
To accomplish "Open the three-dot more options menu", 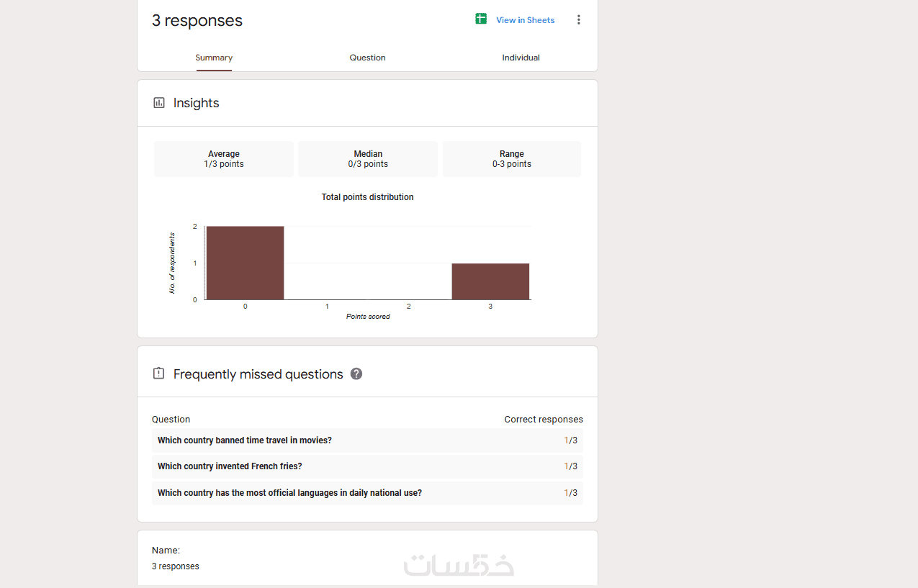I will tap(578, 20).
